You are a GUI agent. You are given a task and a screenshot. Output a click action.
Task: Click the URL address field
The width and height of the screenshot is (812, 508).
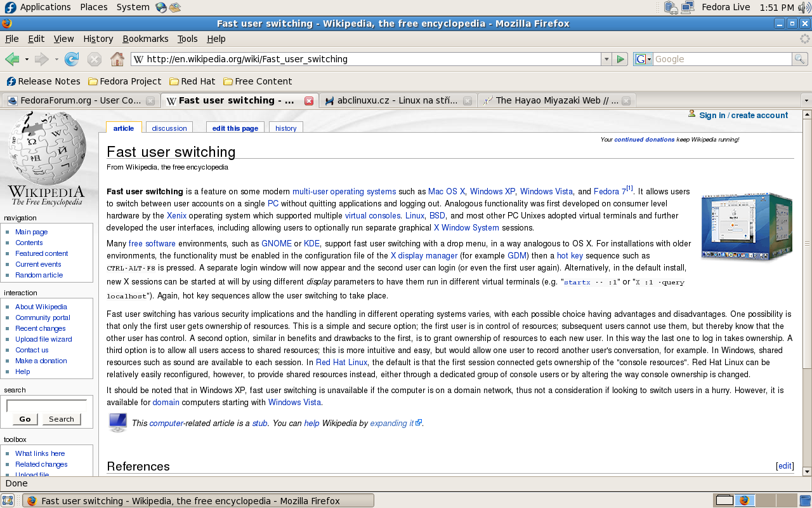click(366, 59)
